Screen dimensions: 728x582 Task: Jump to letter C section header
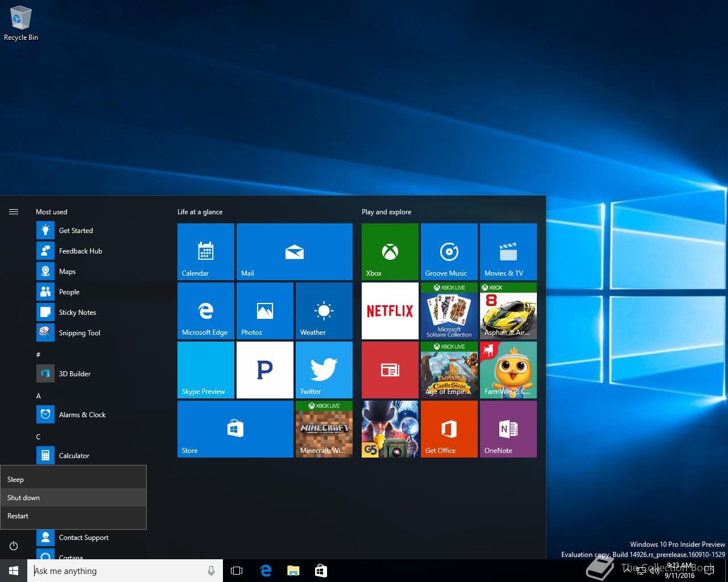(x=39, y=436)
